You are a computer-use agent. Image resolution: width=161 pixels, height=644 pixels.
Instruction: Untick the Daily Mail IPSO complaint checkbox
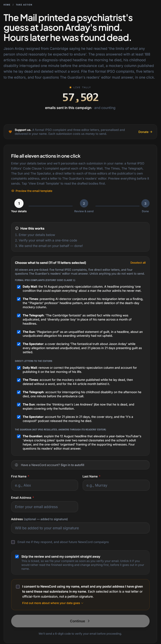[19, 287]
